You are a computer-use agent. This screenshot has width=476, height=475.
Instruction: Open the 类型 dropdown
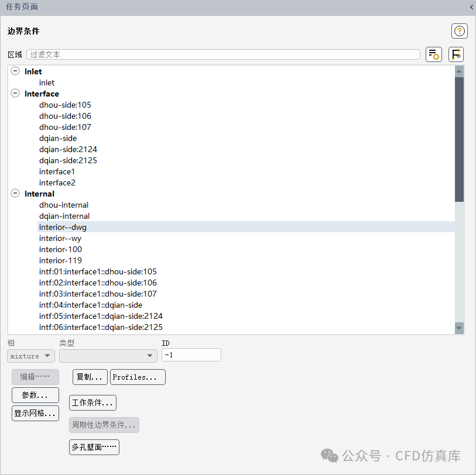[108, 356]
